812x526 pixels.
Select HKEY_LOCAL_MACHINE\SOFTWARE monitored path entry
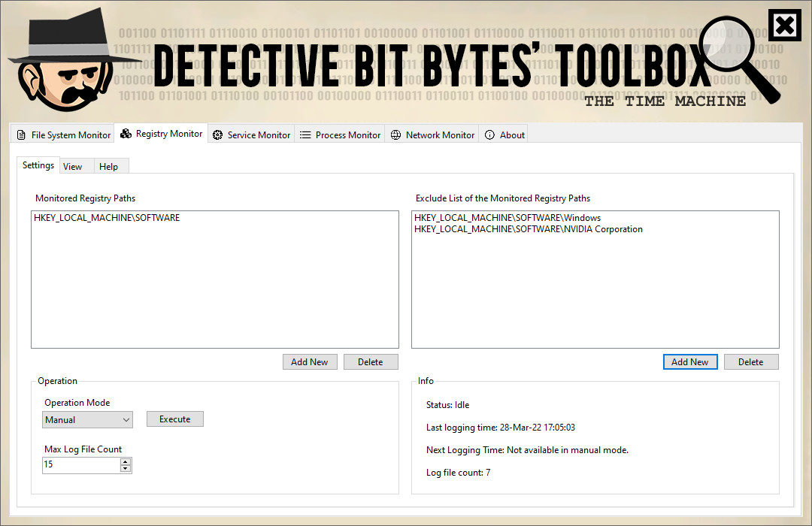coord(107,219)
